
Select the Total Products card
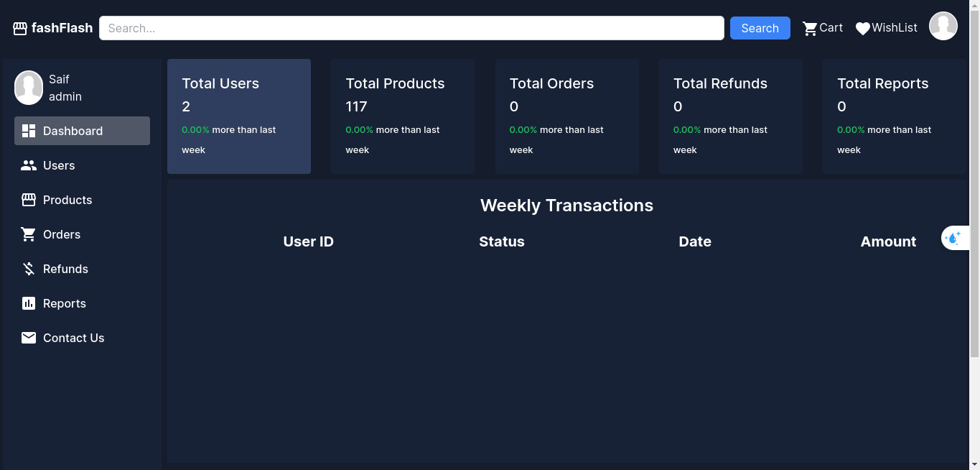(x=403, y=116)
